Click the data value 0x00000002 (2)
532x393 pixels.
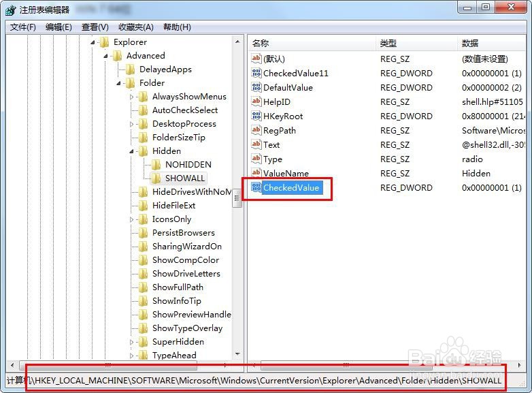[492, 88]
